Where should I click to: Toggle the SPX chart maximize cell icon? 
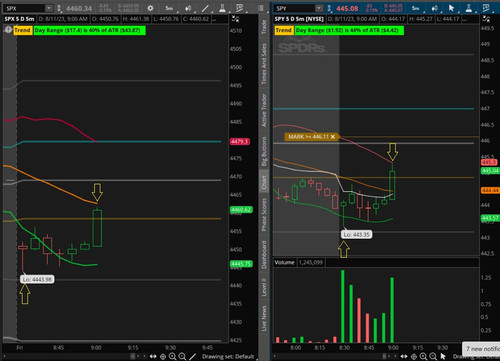(235, 19)
